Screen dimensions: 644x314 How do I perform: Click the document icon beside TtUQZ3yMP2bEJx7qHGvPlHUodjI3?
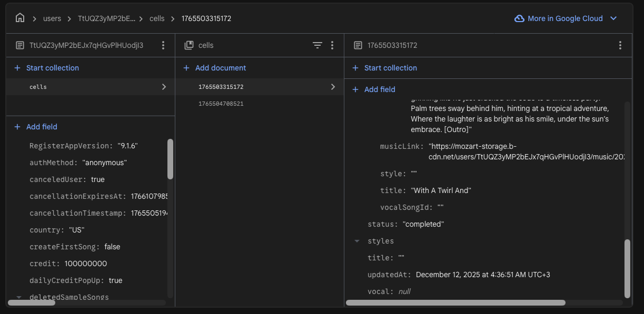coord(20,45)
